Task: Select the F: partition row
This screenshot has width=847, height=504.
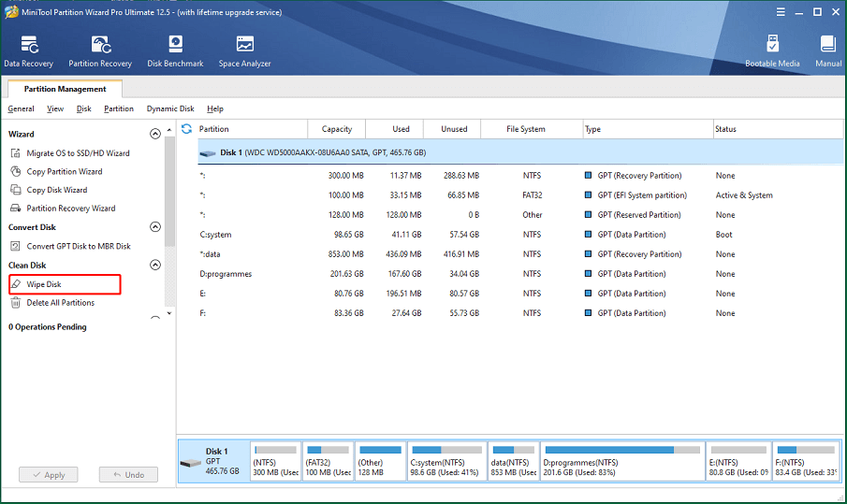Action: 520,313
